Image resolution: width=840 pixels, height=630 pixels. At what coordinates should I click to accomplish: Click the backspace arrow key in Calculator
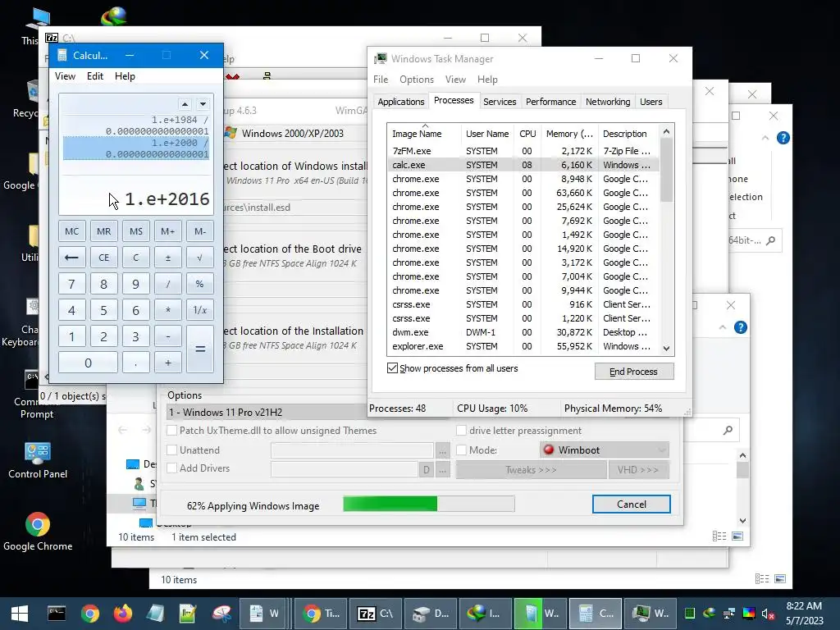point(72,258)
